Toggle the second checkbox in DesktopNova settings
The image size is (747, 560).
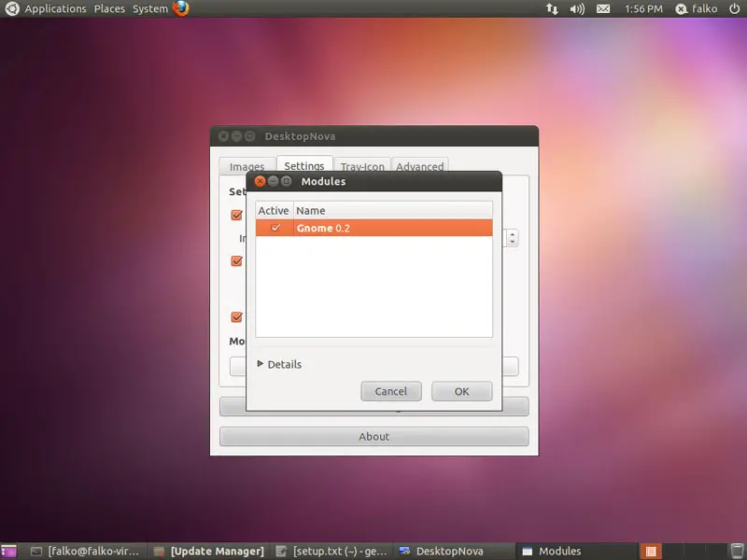[236, 261]
